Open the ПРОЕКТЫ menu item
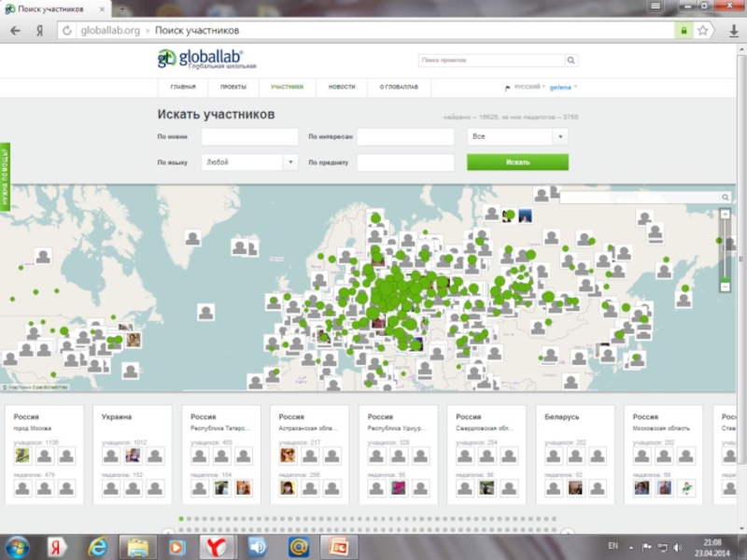The image size is (747, 560). [233, 87]
